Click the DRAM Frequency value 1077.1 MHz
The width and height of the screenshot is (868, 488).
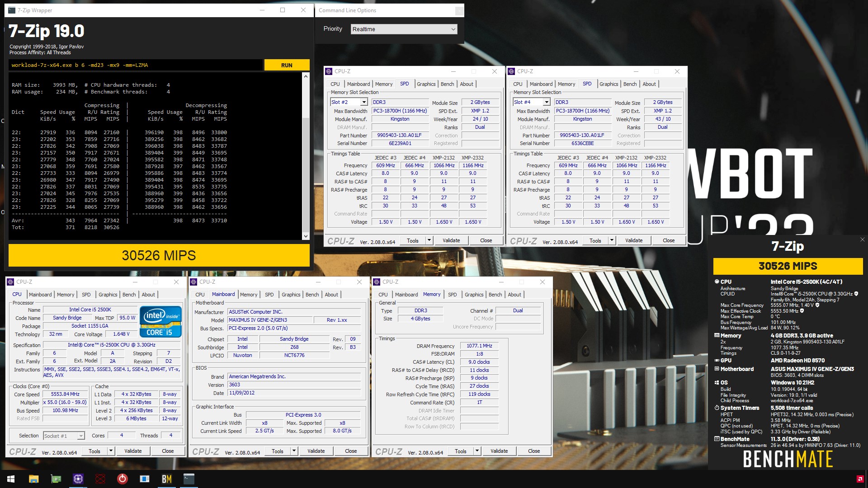pyautogui.click(x=479, y=346)
